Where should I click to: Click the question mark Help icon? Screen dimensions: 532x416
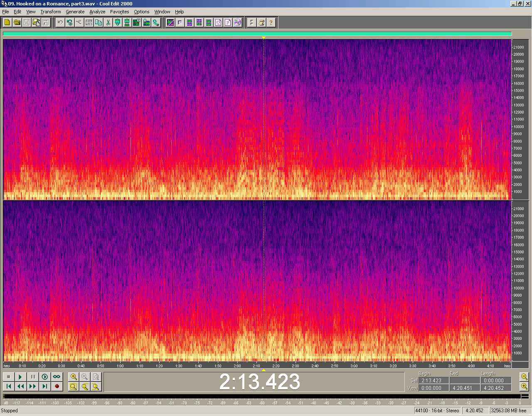point(271,22)
